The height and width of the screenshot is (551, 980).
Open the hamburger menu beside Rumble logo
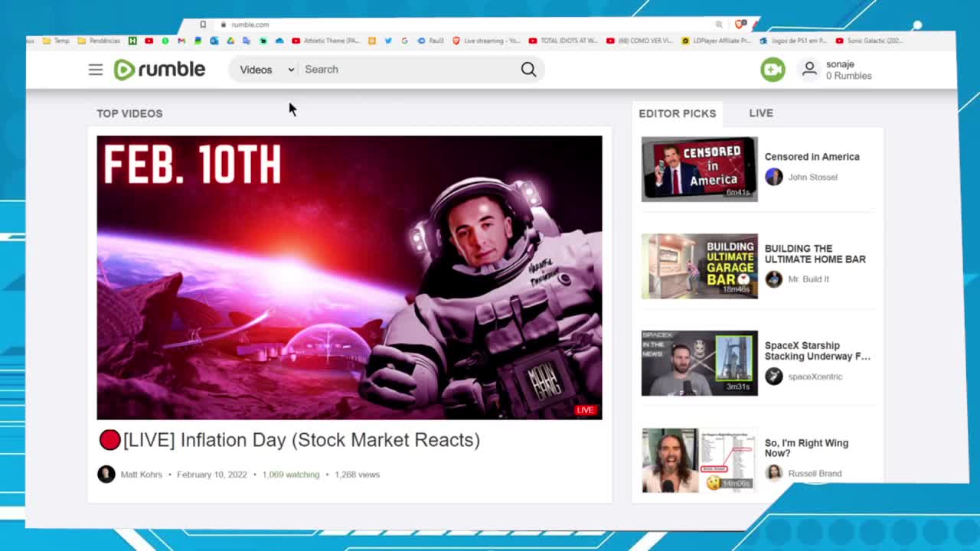coord(95,70)
